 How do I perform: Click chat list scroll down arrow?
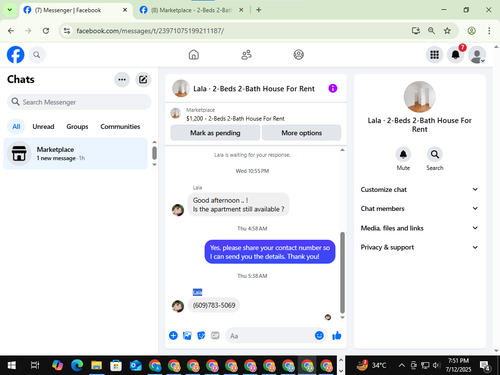click(154, 165)
